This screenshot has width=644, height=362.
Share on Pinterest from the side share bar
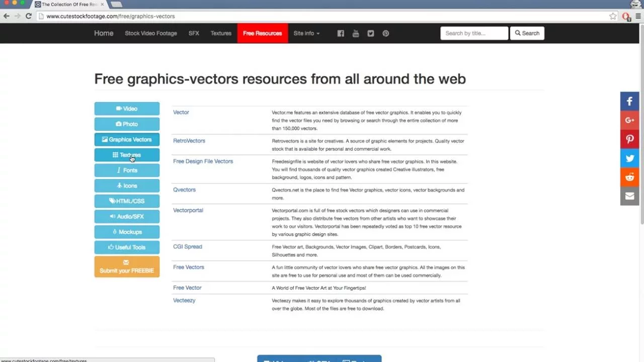tap(629, 139)
